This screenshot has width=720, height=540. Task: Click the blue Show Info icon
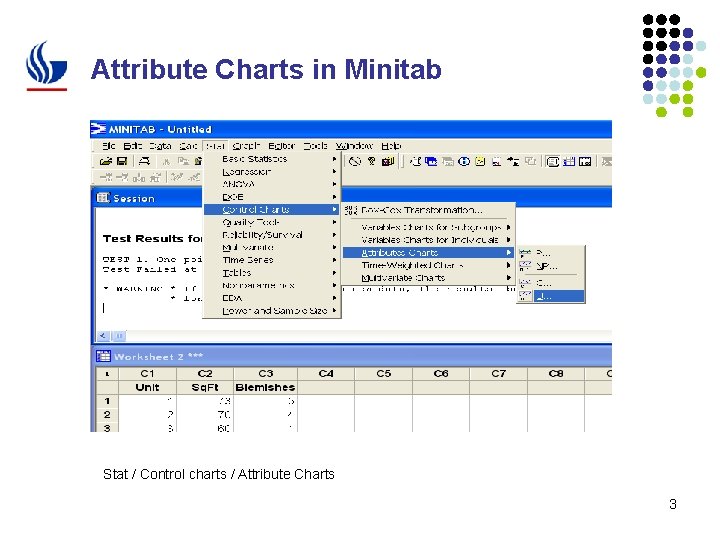[464, 161]
